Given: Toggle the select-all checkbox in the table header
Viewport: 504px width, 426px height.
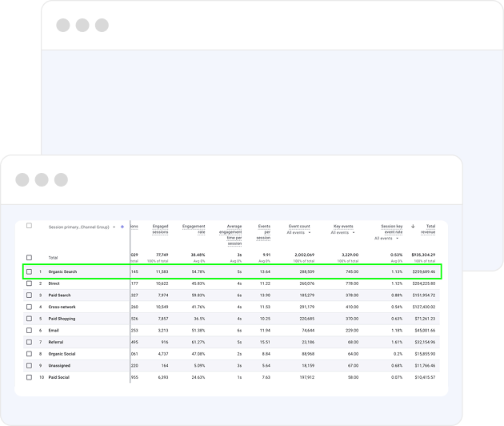Looking at the screenshot, I should click(29, 226).
